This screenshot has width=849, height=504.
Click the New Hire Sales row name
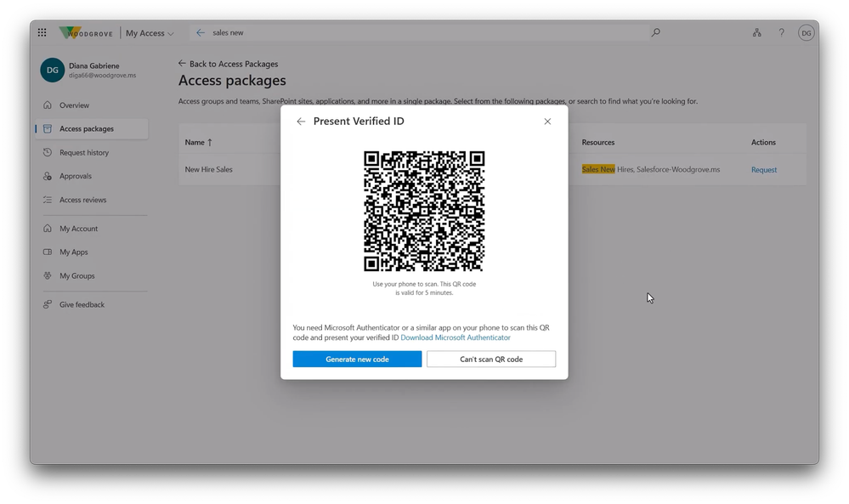(x=208, y=169)
